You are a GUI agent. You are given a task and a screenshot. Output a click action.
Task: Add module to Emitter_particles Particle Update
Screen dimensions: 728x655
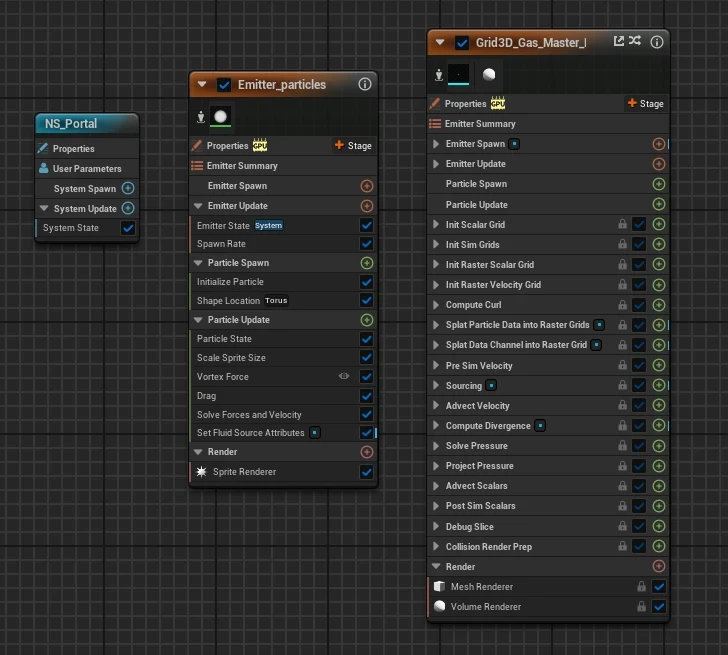click(367, 320)
